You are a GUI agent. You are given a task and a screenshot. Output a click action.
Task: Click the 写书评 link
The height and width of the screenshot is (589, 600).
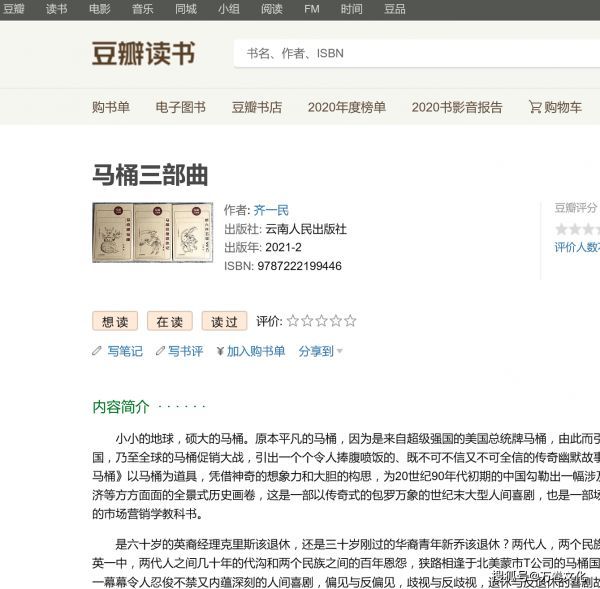pyautogui.click(x=185, y=351)
